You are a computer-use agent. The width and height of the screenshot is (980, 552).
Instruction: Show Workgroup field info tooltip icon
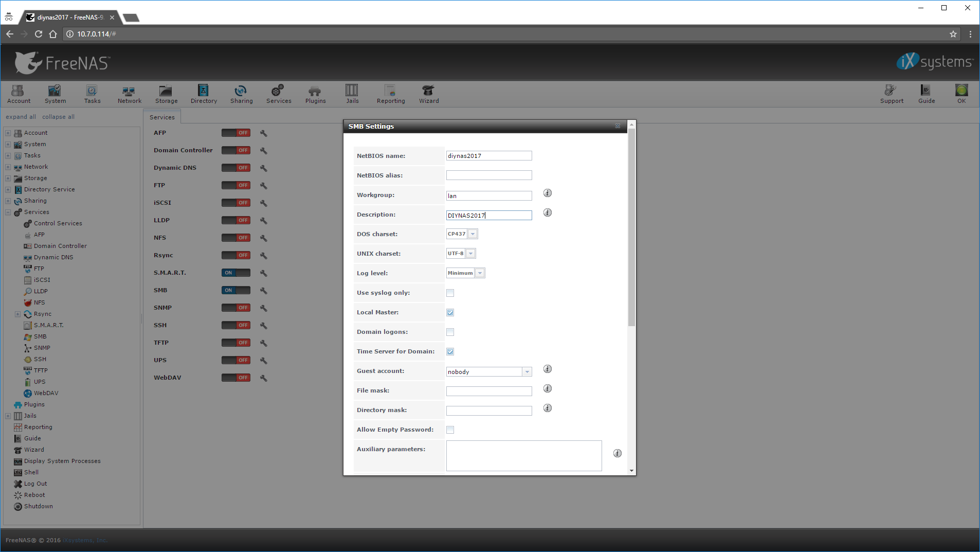point(548,193)
